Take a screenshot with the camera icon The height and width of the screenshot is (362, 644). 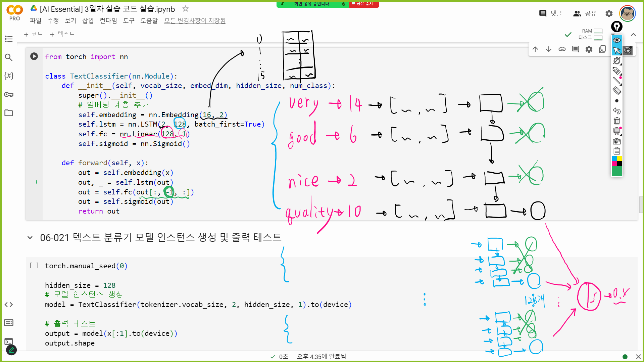pos(616,141)
